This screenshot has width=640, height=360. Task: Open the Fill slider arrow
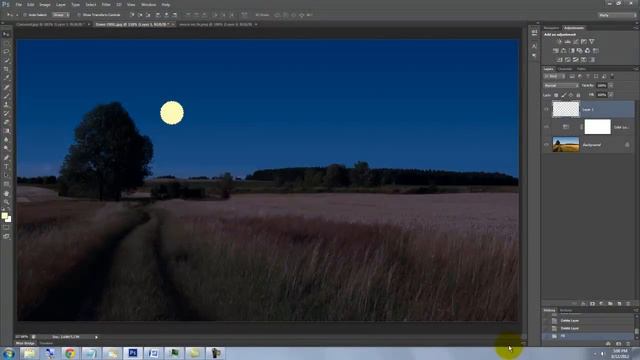(611, 95)
